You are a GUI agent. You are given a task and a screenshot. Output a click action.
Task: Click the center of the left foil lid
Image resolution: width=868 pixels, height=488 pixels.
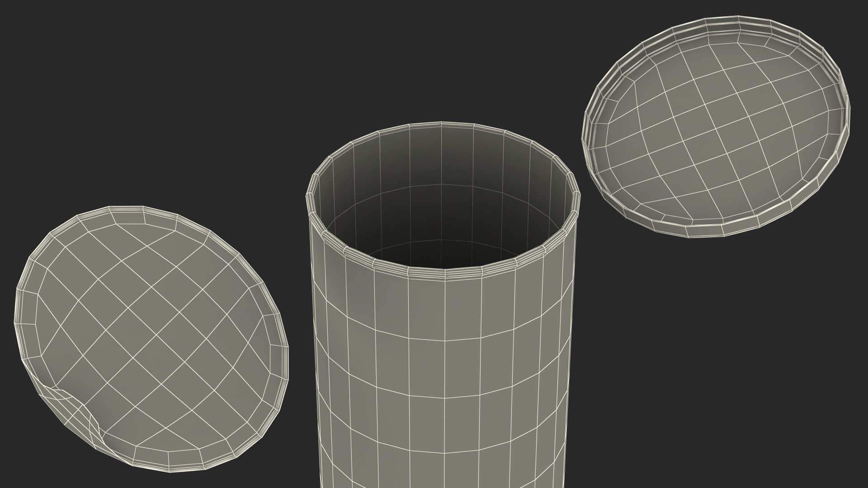(151, 339)
